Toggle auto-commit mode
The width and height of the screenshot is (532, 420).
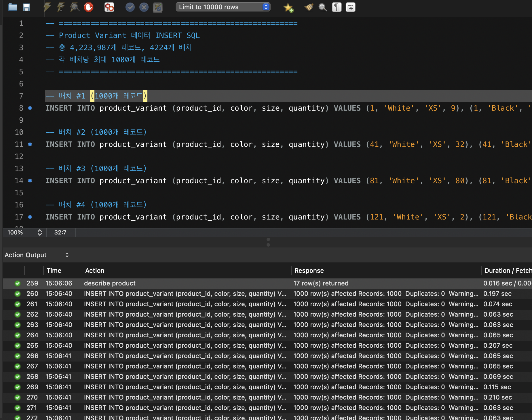[158, 7]
